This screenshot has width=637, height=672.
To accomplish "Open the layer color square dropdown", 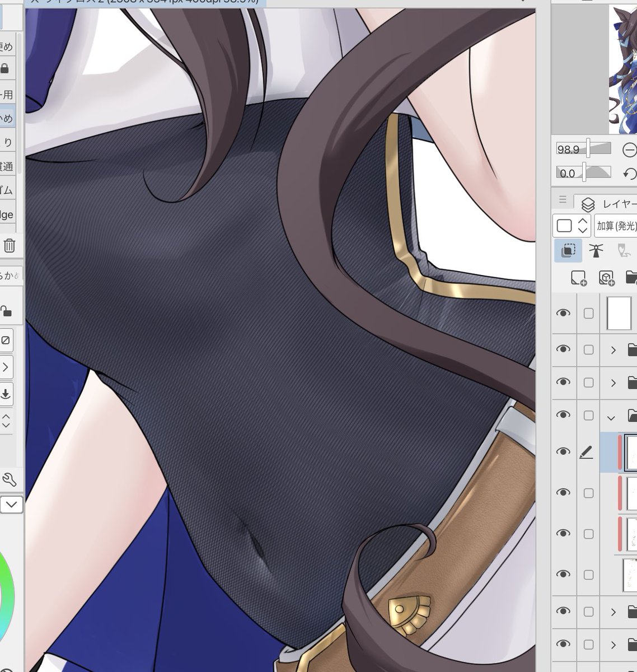I will [572, 226].
